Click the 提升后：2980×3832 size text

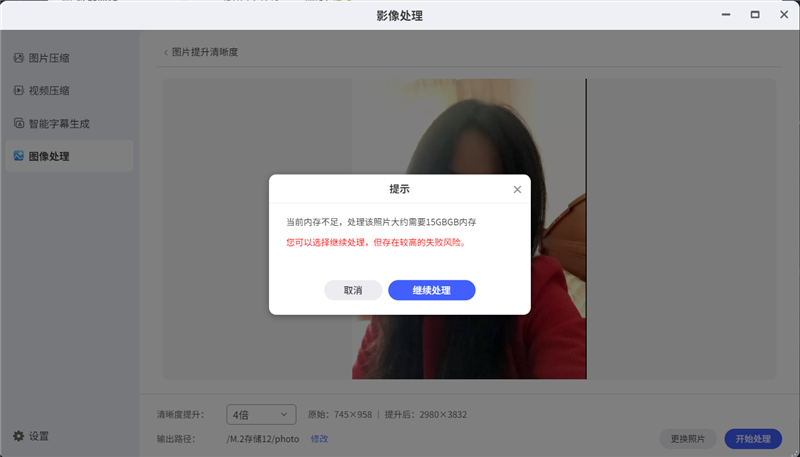tap(426, 415)
